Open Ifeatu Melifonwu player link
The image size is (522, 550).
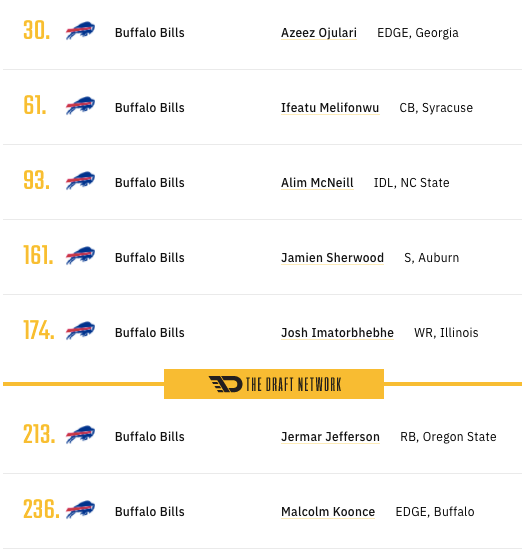330,108
